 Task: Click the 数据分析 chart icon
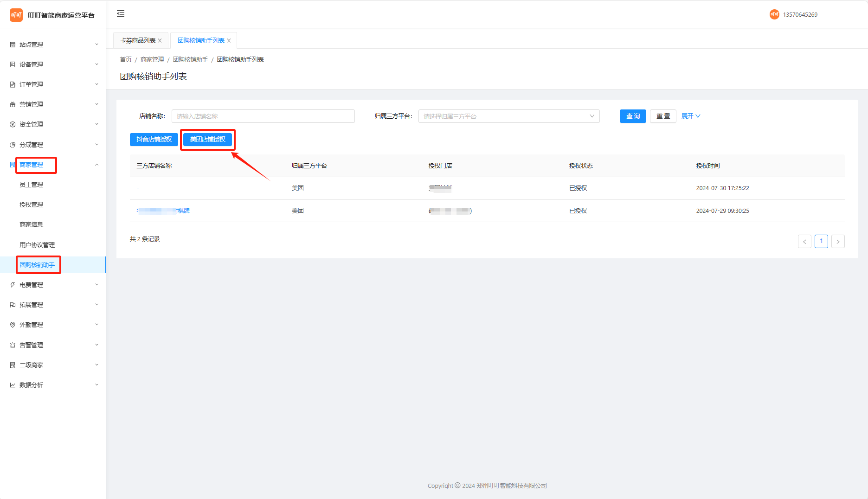click(13, 385)
